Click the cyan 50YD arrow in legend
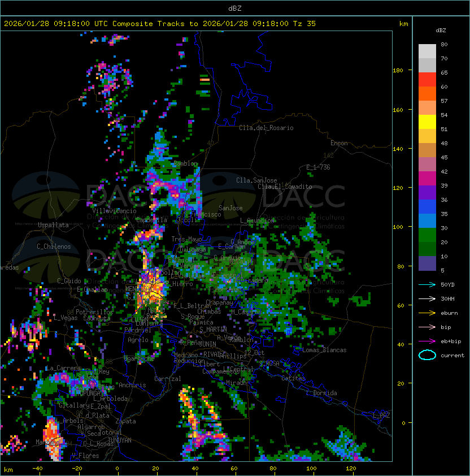 pos(427,284)
